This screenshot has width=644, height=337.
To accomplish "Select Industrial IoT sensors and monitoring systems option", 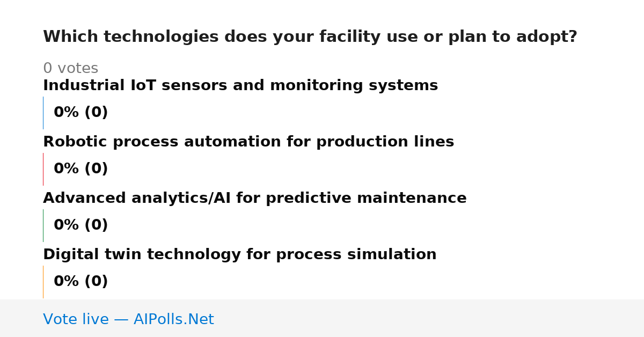I will (240, 85).
